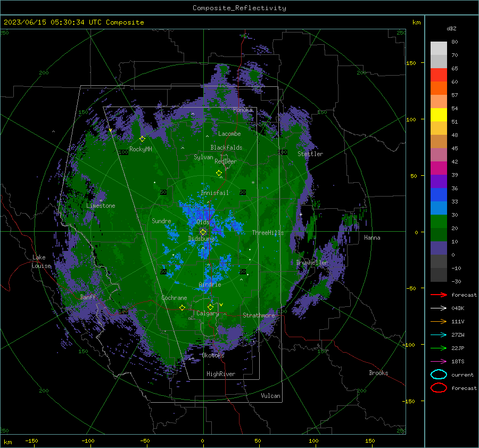Click the Composite_Reflectivity title
Viewport: 479px width, 448px height.
click(x=240, y=8)
